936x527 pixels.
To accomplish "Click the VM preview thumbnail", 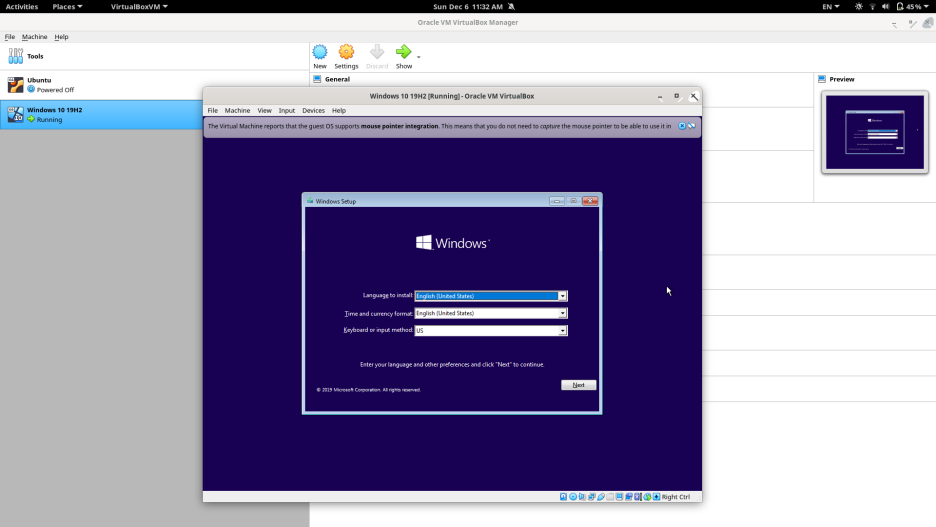I will click(x=875, y=132).
